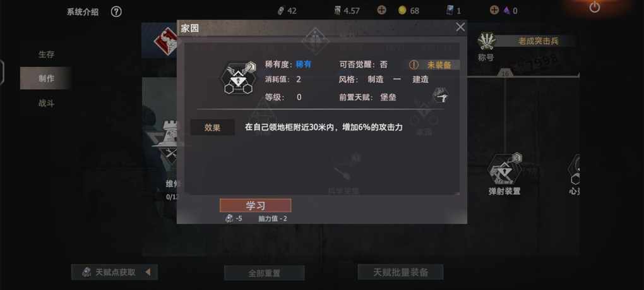Click the prerequisite talent 堡垒 hammer icon
This screenshot has height=290, width=644.
(x=440, y=95)
